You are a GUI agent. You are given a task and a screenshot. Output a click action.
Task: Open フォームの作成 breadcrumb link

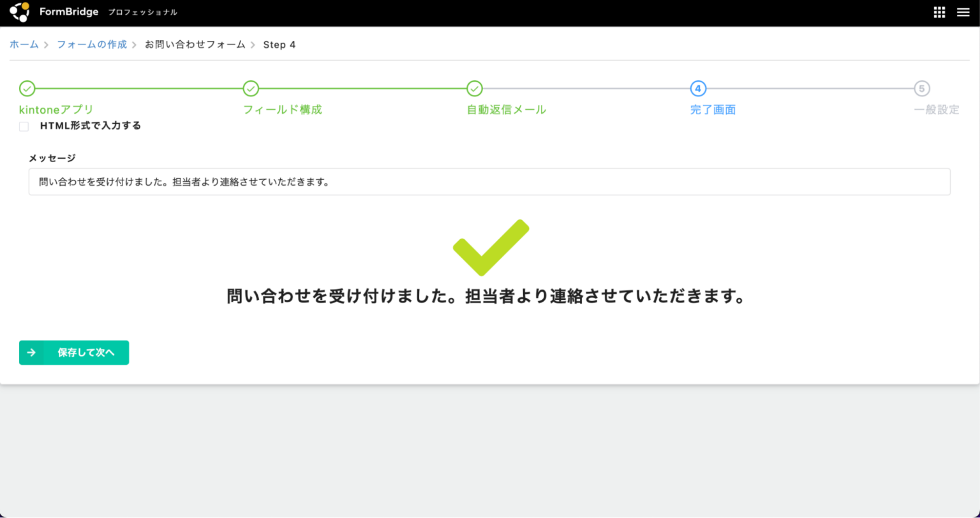click(92, 45)
